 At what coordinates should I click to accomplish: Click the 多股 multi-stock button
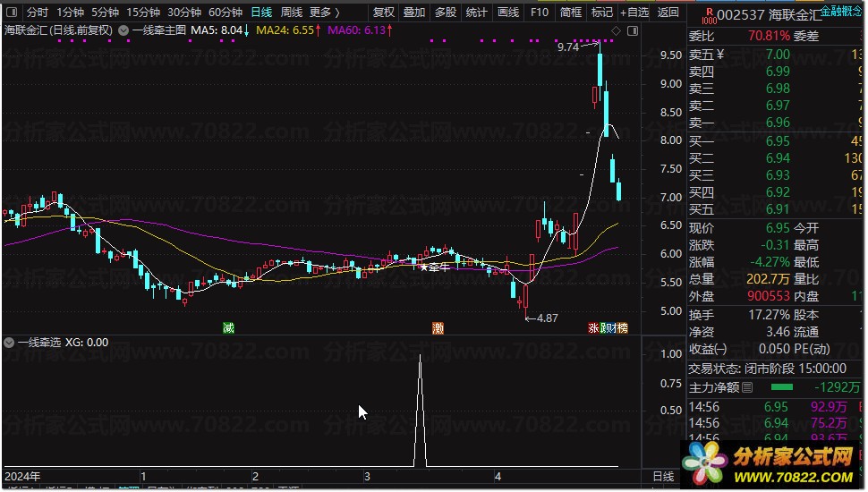coord(445,13)
